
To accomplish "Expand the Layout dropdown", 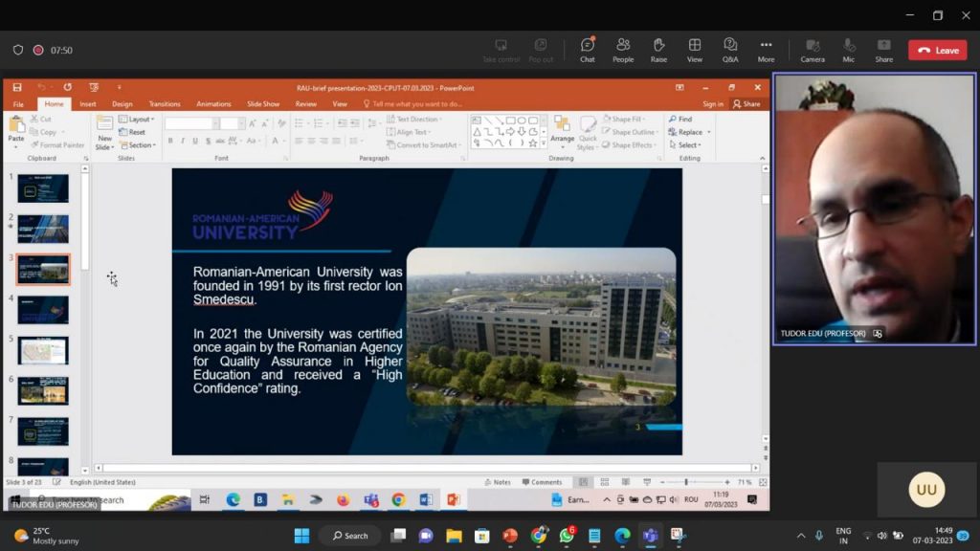I will [136, 120].
